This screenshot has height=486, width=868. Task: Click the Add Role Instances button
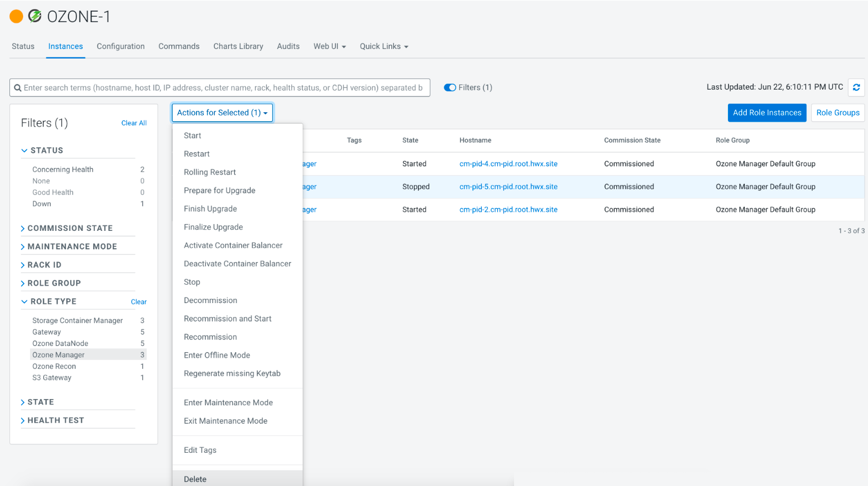point(767,113)
